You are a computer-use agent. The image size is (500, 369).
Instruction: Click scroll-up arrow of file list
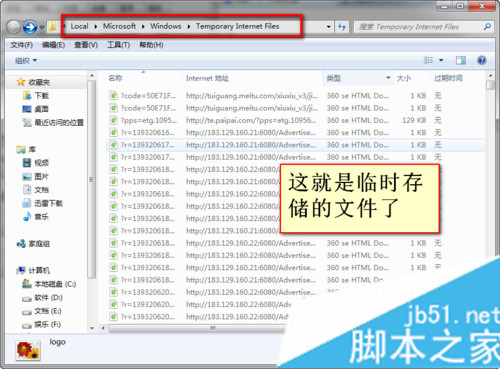pyautogui.click(x=490, y=76)
